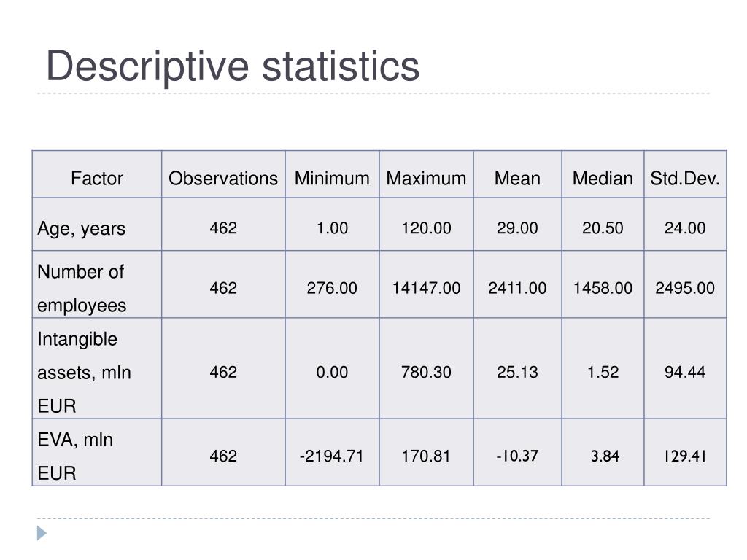This screenshot has height=560, width=747.
Task: Select the Descriptive statistics title
Action: 233,66
